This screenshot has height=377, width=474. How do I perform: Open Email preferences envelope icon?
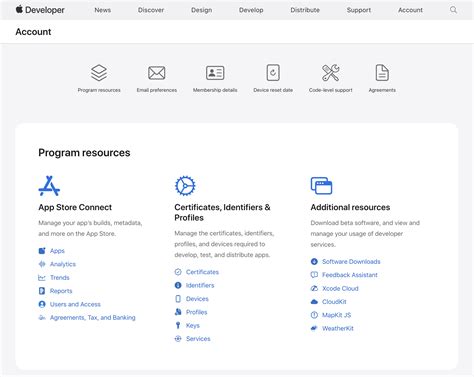pyautogui.click(x=157, y=73)
